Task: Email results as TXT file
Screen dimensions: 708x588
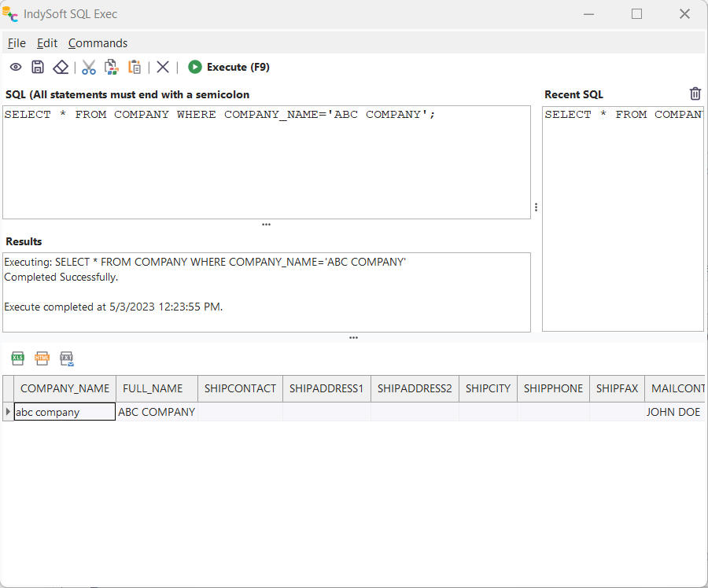Action: 67,358
